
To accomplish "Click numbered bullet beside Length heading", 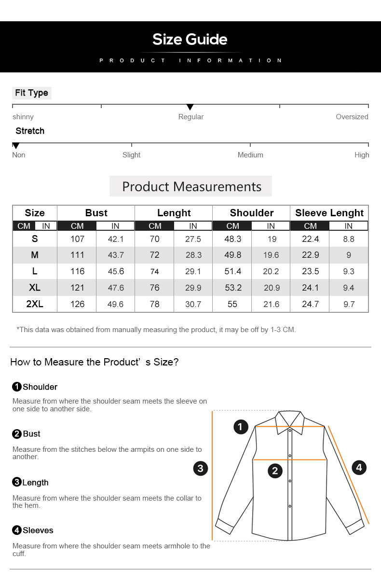I will [x=17, y=482].
